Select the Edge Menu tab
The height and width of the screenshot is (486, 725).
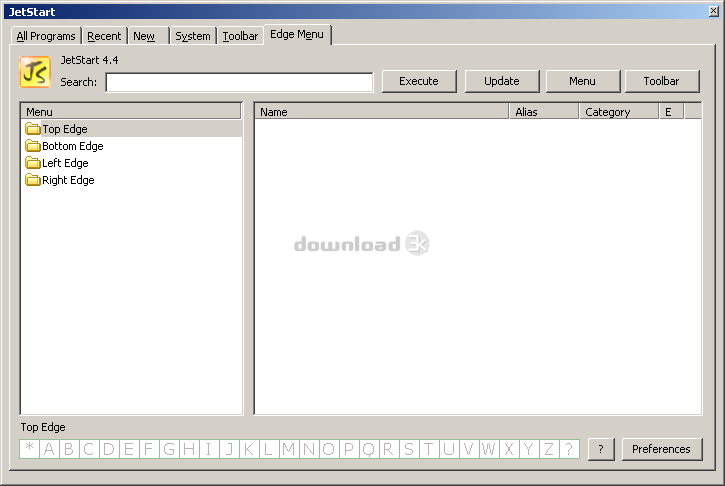[x=297, y=35]
